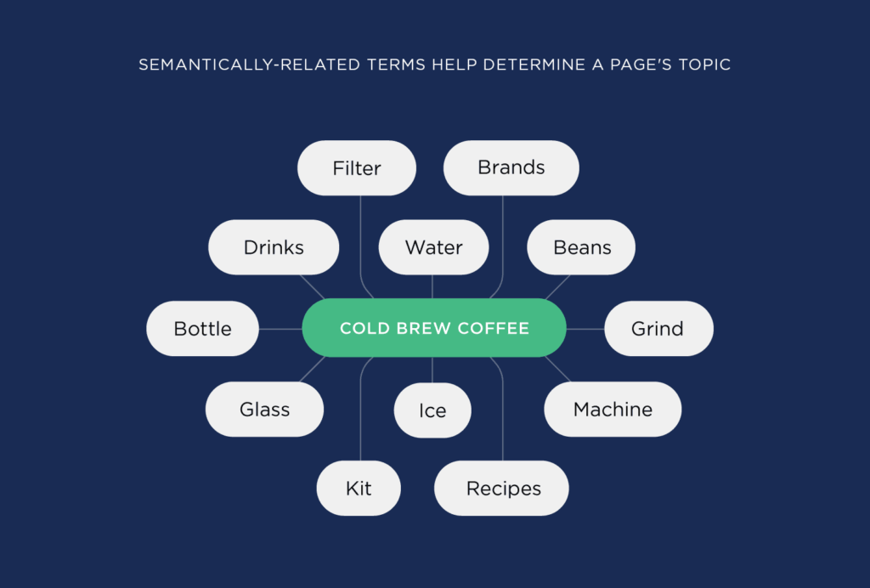
Task: Click the vertical connector line above Recipes
Action: (x=503, y=416)
